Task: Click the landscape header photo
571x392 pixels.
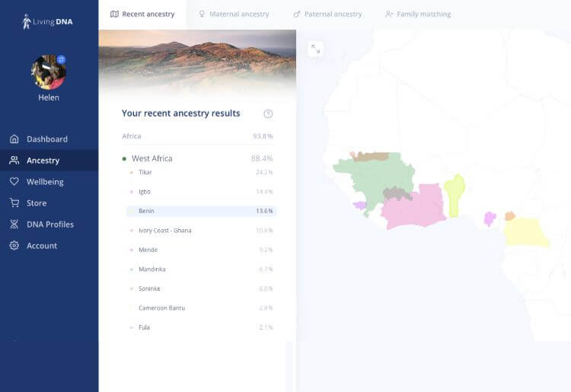Action: (x=197, y=62)
